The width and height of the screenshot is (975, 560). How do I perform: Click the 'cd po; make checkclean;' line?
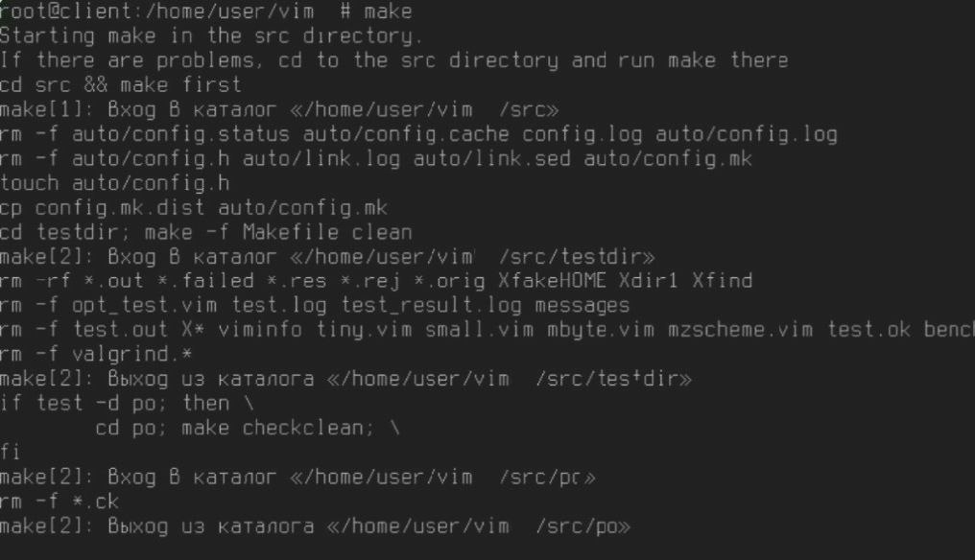[x=248, y=428]
